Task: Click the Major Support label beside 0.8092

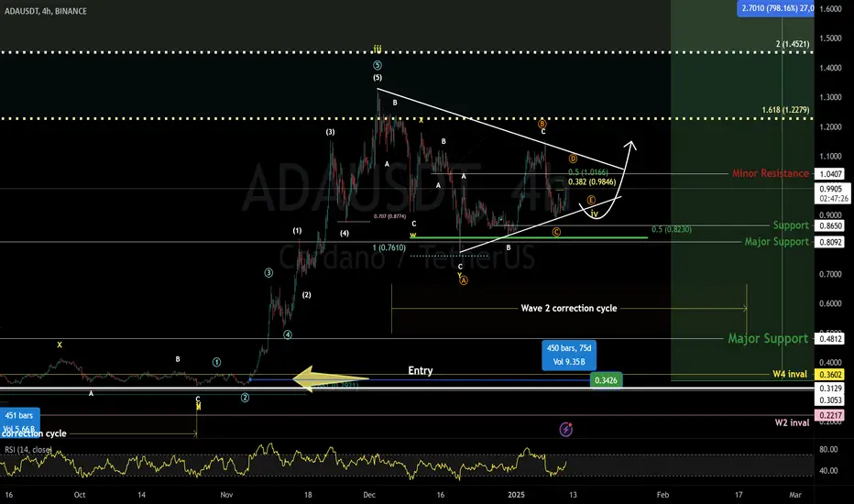Action: pos(777,241)
